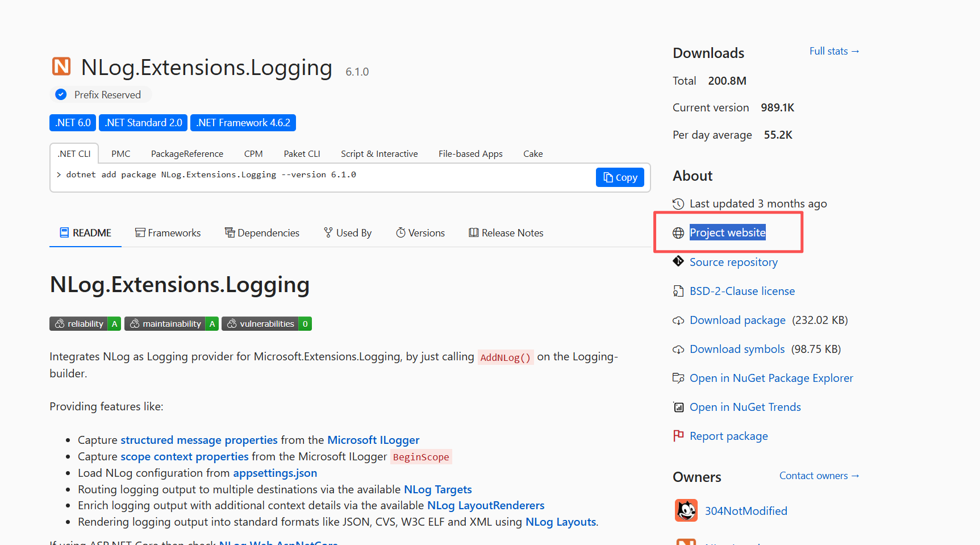
Task: Open the Full stats link
Action: click(x=835, y=51)
